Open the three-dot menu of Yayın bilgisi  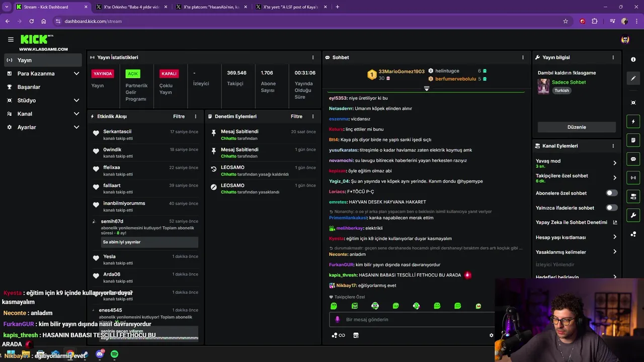tap(613, 57)
